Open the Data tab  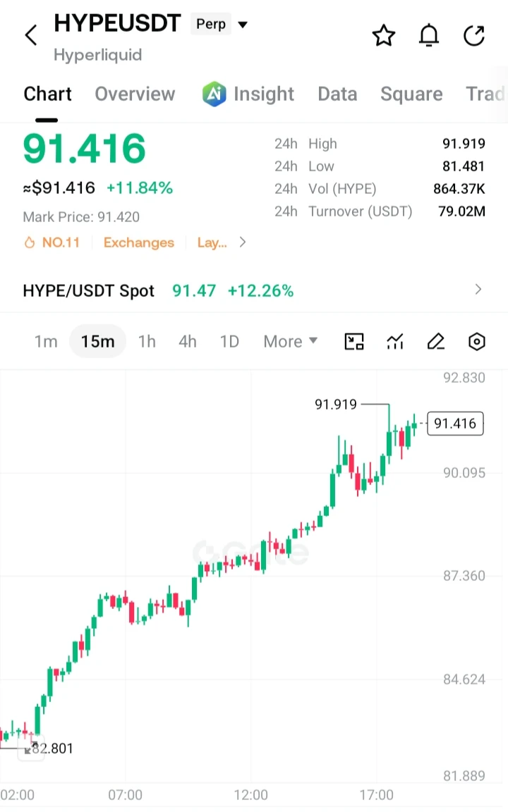tap(337, 94)
